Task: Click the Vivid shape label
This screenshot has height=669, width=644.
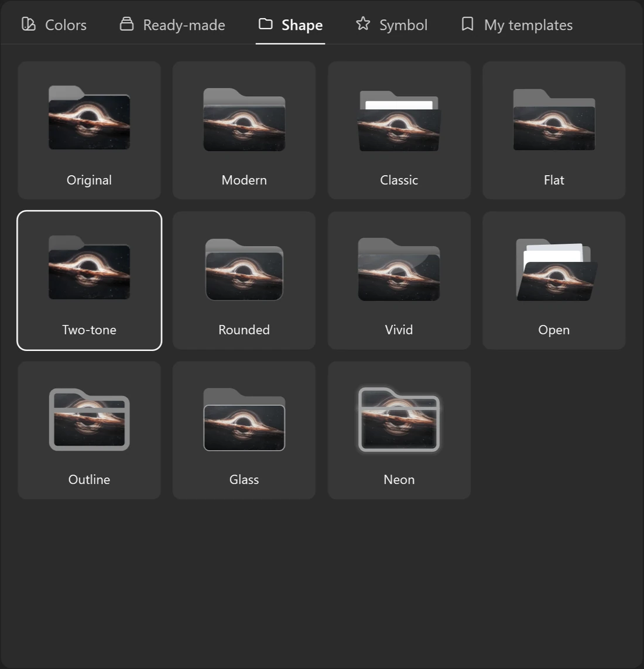Action: tap(399, 330)
